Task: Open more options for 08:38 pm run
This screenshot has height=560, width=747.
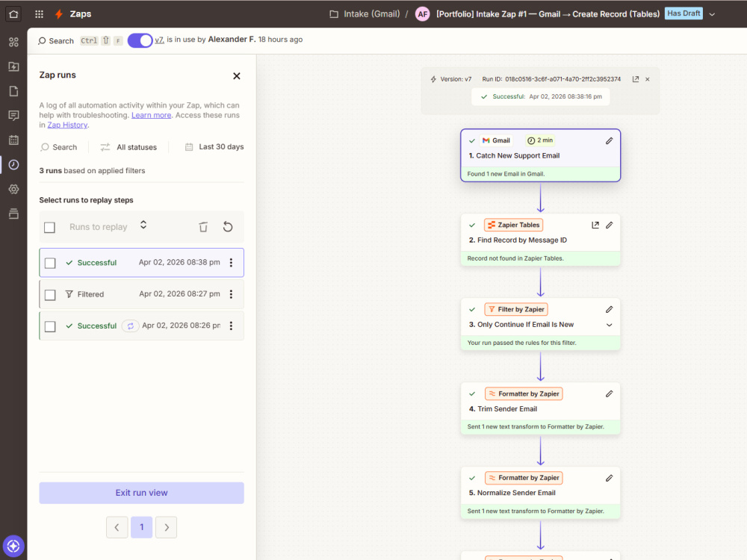Action: click(231, 262)
